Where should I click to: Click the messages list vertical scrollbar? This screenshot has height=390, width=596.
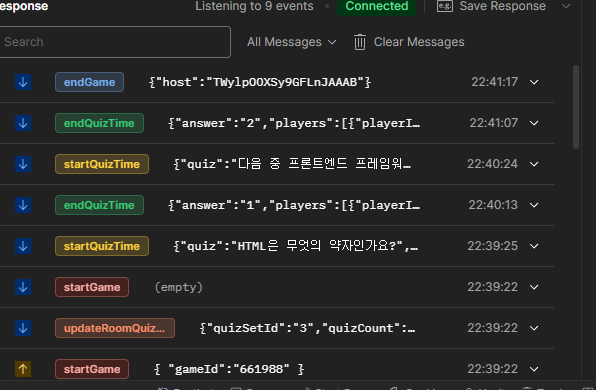pos(576,107)
